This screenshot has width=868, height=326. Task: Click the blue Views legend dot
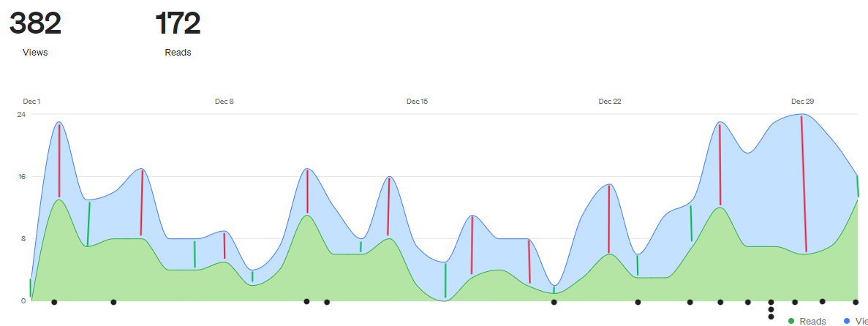tap(847, 321)
